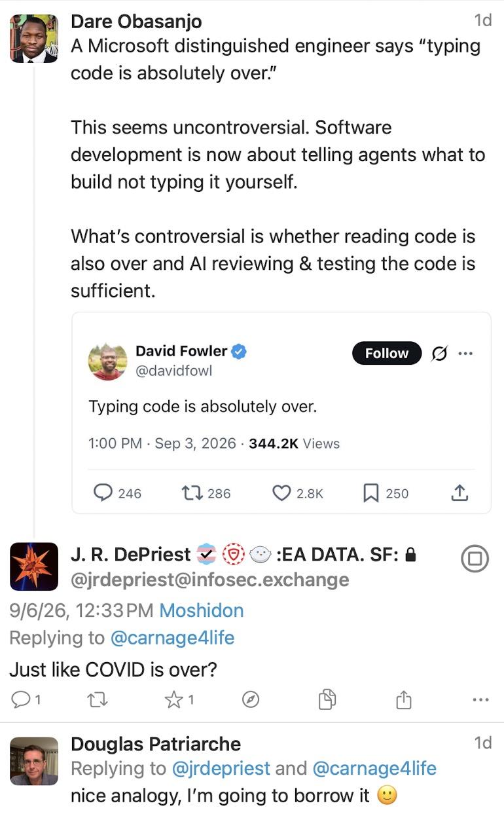The image size is (504, 816).
Task: Follow David Fowler
Action: pyautogui.click(x=387, y=353)
